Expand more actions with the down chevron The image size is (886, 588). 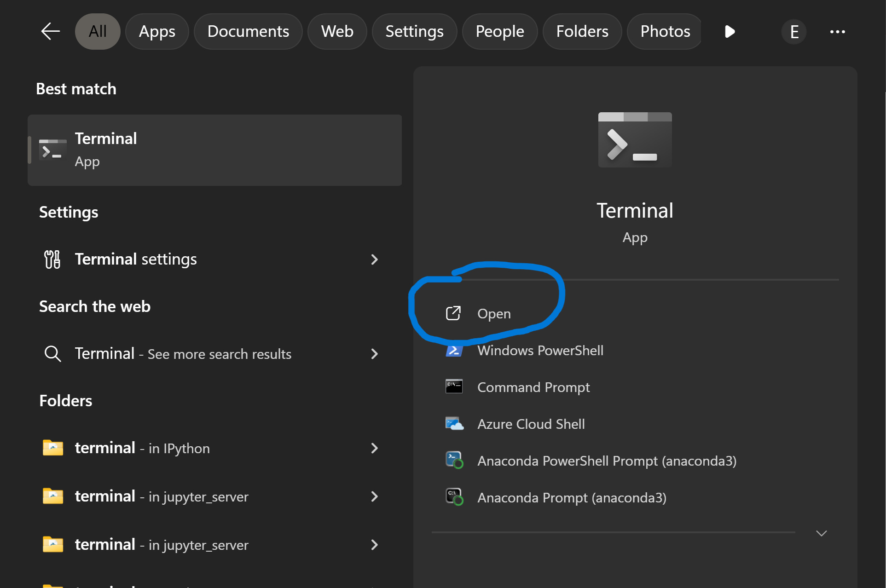(822, 533)
